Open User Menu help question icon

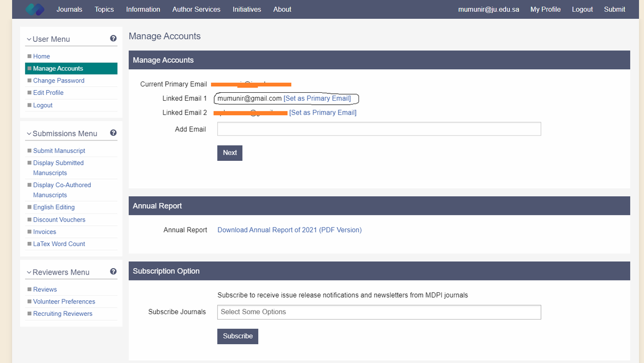click(x=113, y=39)
